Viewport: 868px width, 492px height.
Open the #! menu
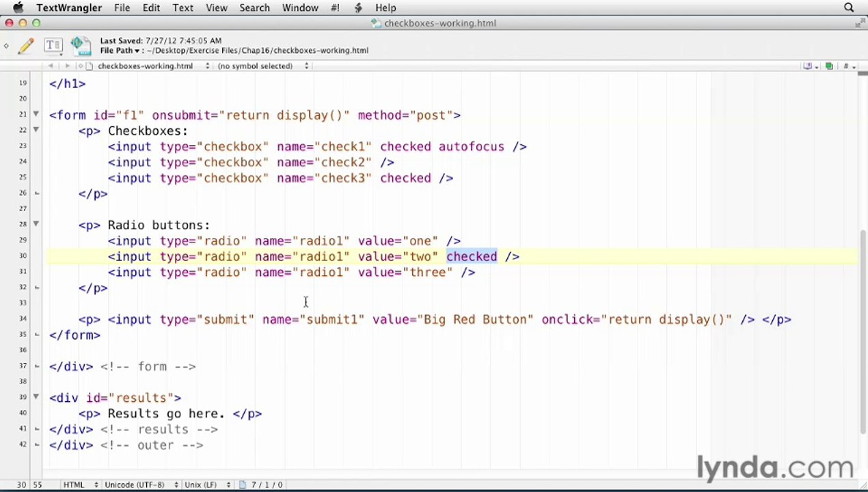click(x=335, y=8)
